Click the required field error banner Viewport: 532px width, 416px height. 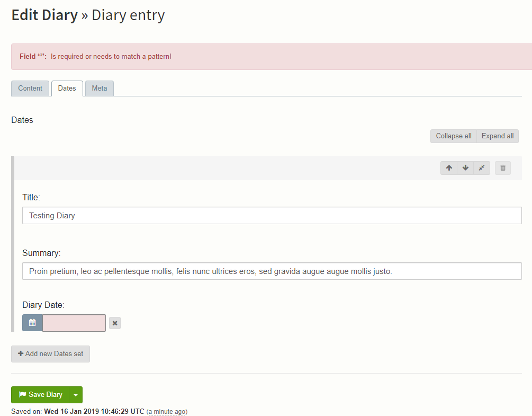tap(265, 56)
